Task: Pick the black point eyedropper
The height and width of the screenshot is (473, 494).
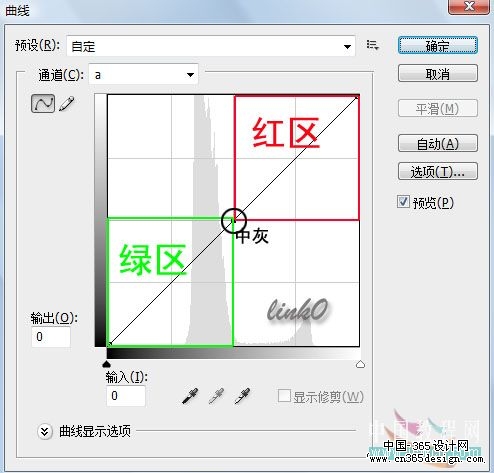Action: (x=190, y=396)
